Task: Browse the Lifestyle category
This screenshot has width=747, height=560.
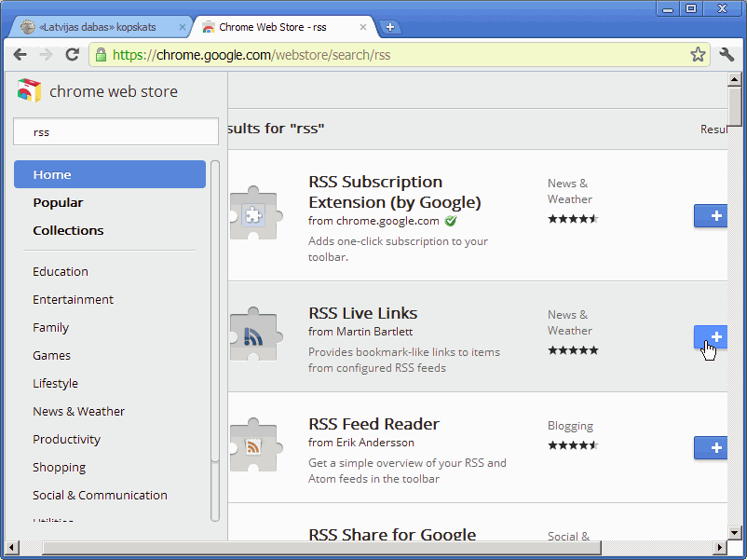Action: 55,383
